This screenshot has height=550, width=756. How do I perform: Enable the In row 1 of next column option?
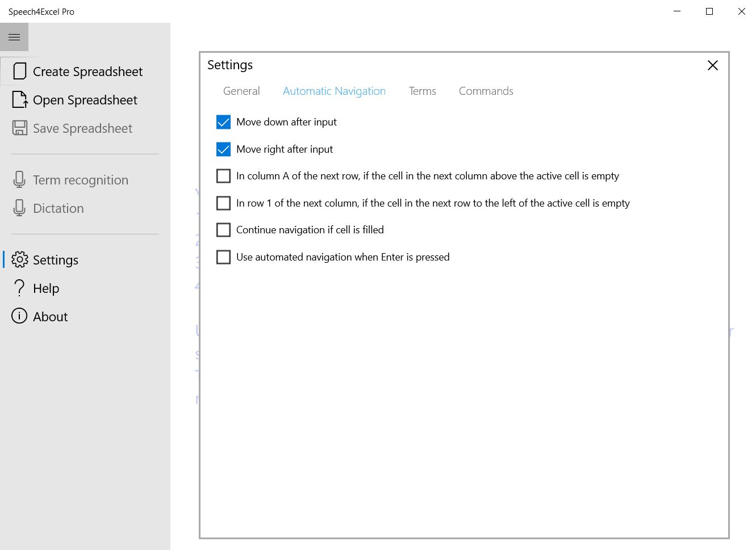224,203
